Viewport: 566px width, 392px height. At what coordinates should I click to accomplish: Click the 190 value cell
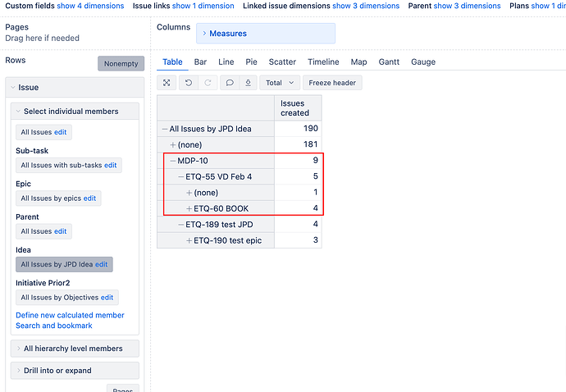click(x=298, y=129)
